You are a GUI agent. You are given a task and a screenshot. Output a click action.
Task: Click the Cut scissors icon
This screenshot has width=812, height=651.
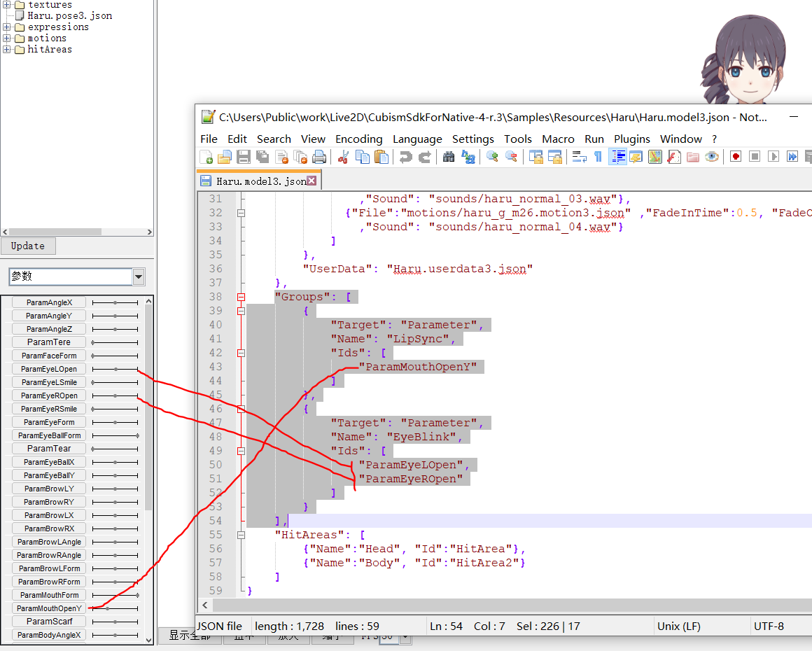click(x=343, y=157)
